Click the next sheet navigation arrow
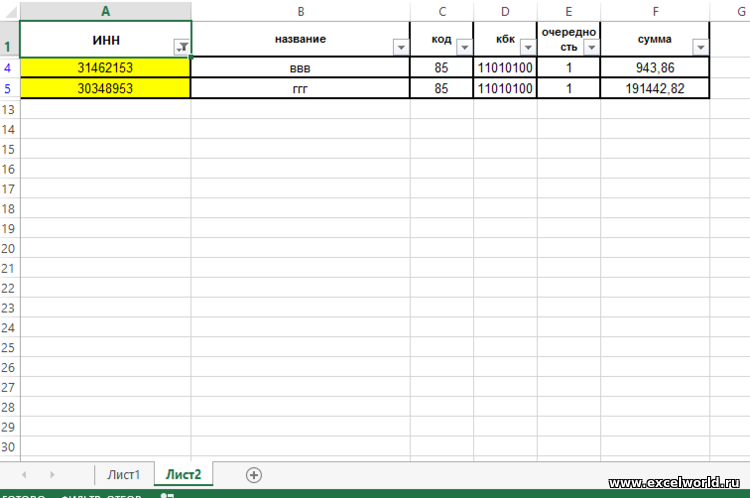750x498 pixels. (52, 475)
